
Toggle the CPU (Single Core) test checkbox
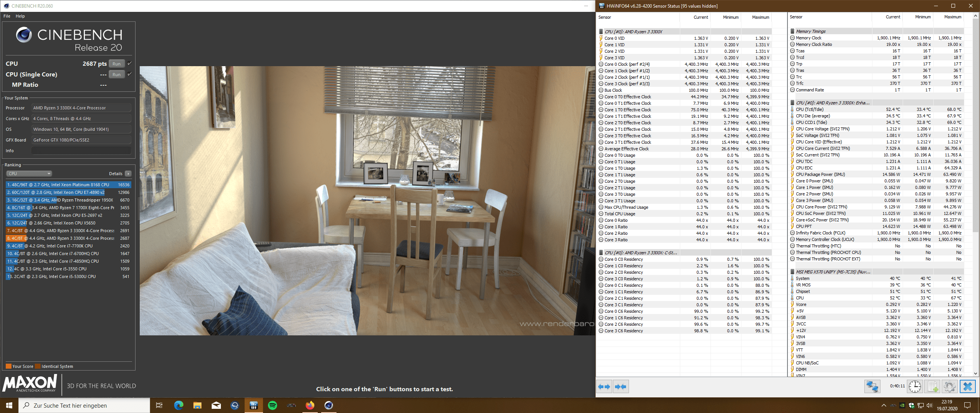click(x=130, y=74)
